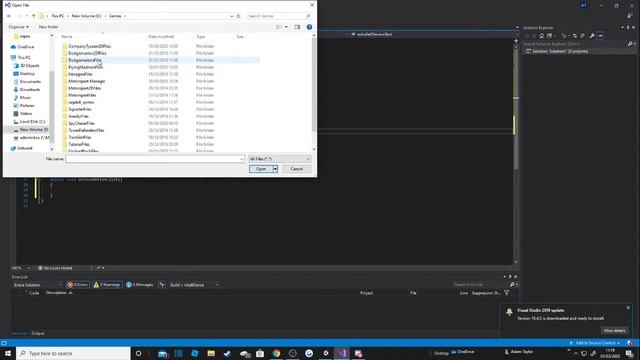Select TowerDefendersFiles folder
640x360 pixels.
[86, 130]
